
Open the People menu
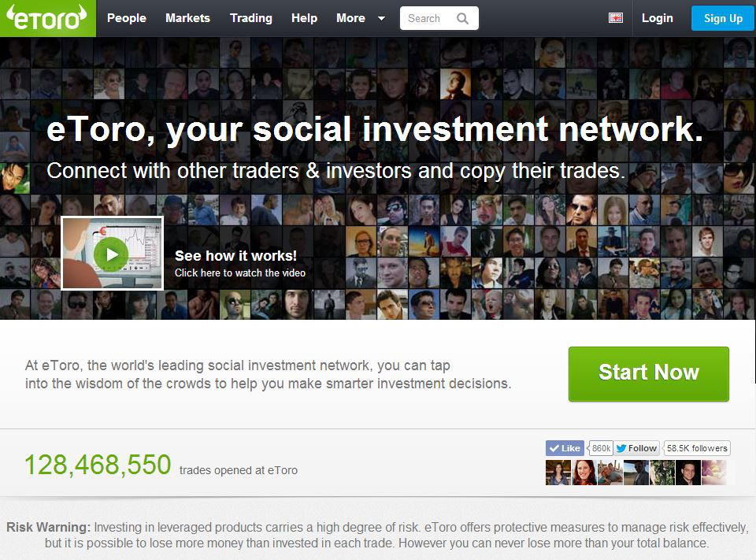pyautogui.click(x=126, y=18)
